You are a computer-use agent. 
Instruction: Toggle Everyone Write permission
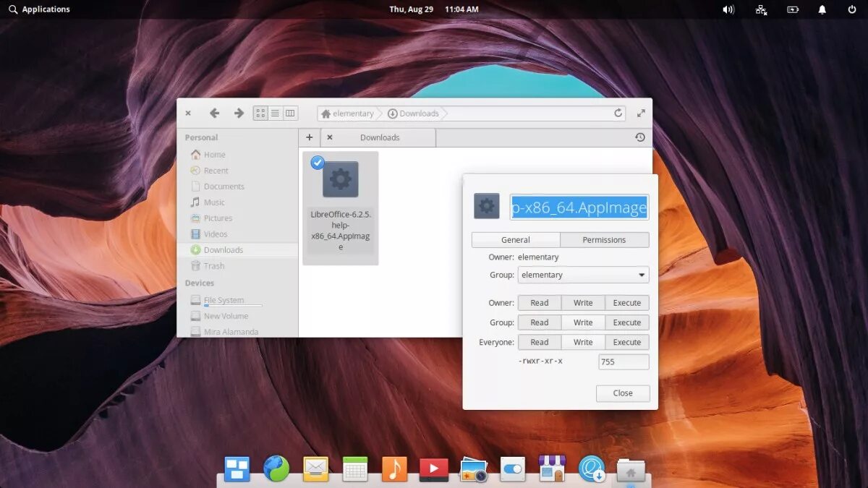583,342
